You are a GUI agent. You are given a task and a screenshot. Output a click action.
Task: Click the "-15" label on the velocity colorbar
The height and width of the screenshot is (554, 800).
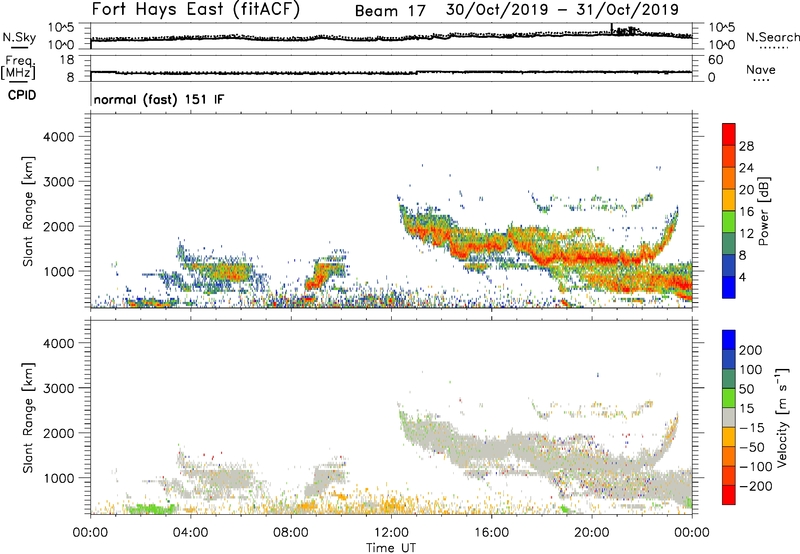click(x=752, y=428)
